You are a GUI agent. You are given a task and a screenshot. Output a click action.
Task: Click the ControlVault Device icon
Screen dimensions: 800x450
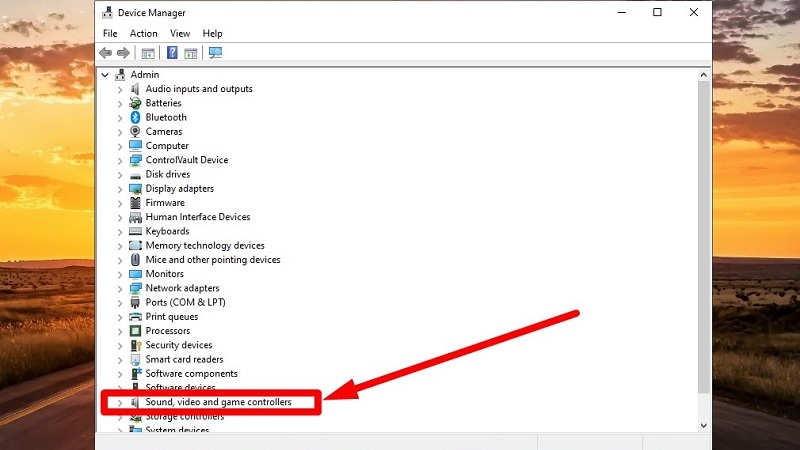tap(135, 160)
